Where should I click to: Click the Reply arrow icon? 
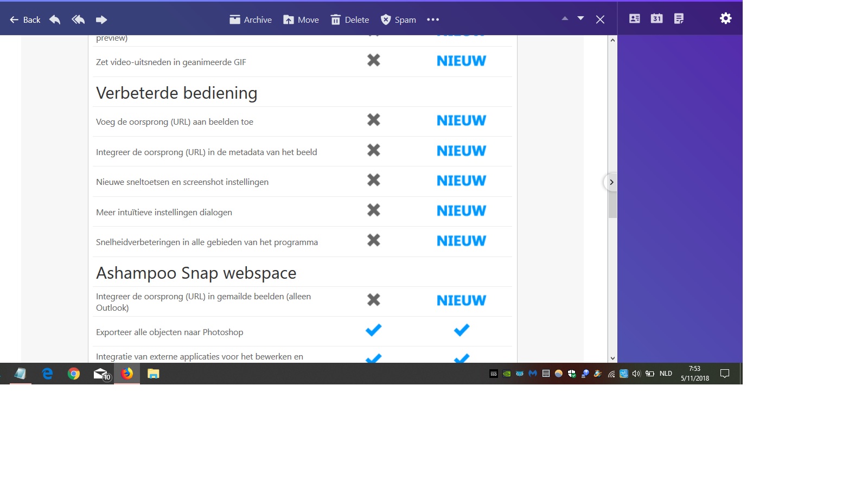point(55,20)
